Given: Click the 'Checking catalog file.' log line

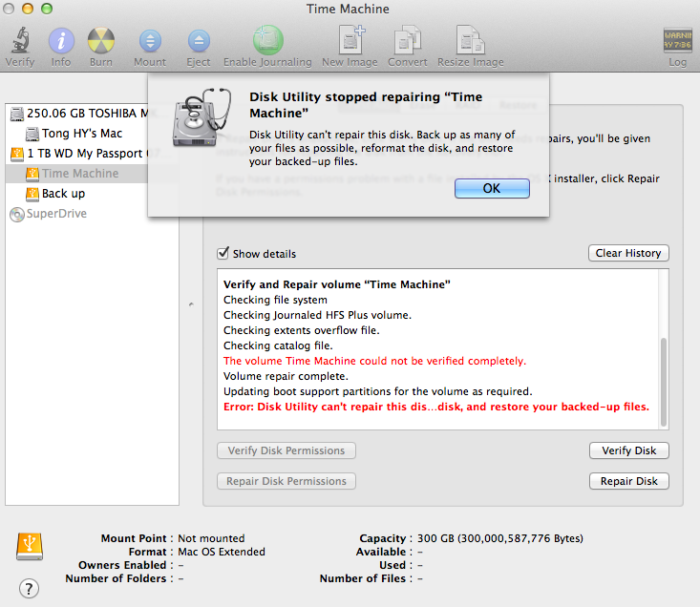Looking at the screenshot, I should click(x=278, y=345).
